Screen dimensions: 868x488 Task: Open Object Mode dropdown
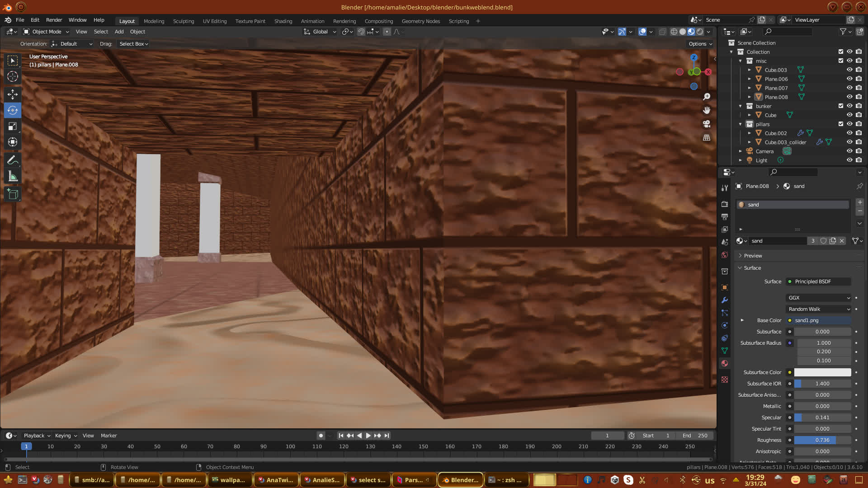click(x=46, y=32)
